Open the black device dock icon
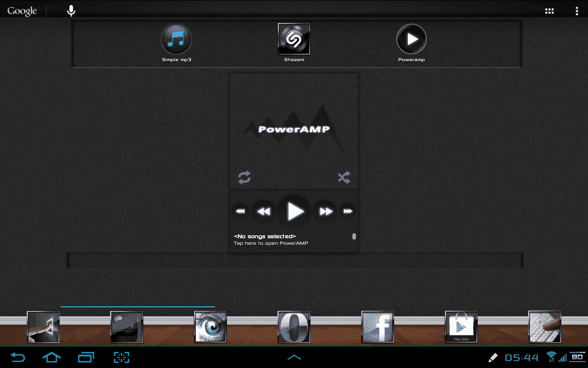This screenshot has width=588, height=368. point(127,327)
